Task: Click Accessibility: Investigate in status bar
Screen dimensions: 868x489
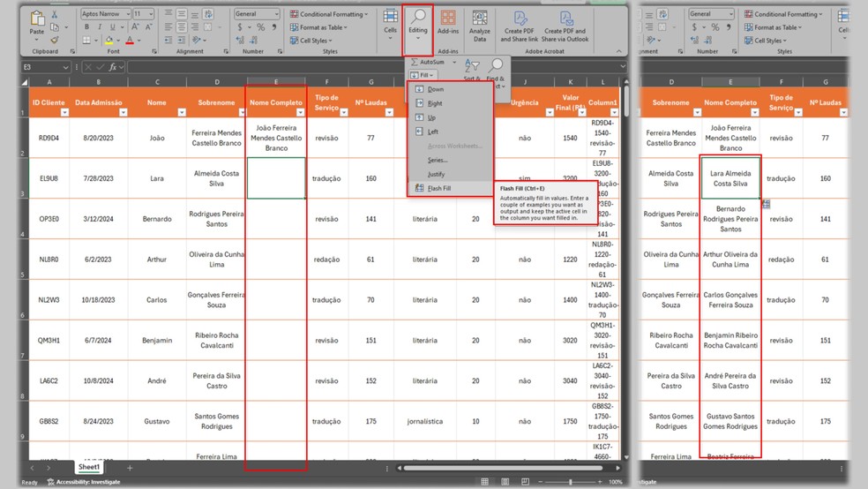Action: tap(86, 482)
